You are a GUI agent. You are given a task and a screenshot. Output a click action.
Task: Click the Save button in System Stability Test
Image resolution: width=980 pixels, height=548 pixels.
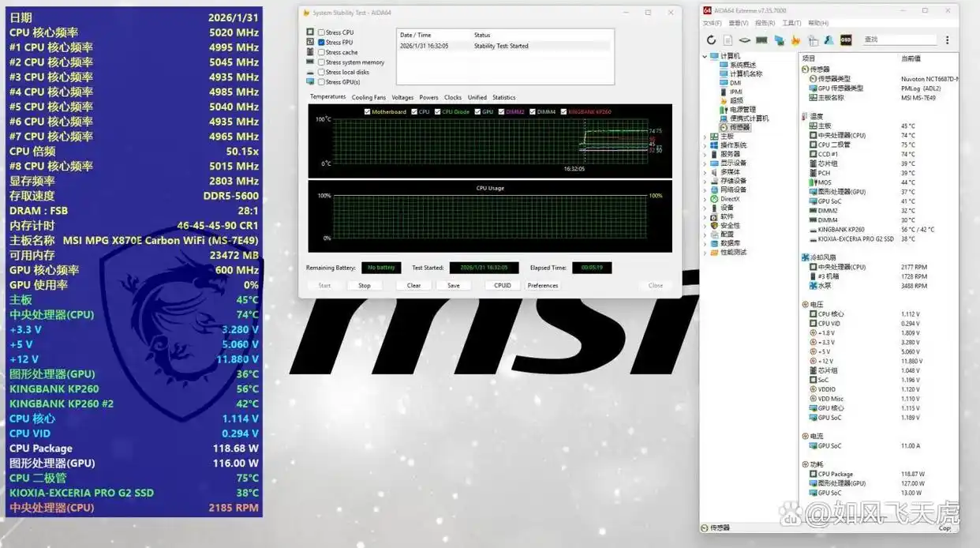click(x=453, y=285)
